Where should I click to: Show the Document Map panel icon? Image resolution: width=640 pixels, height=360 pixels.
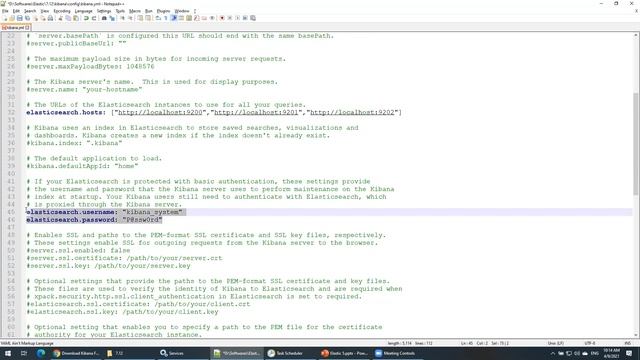click(189, 18)
